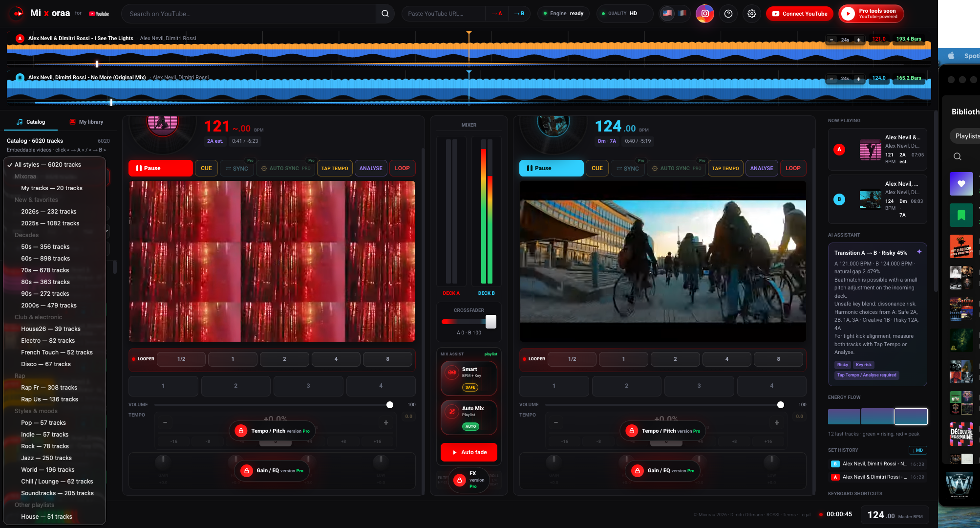The height and width of the screenshot is (528, 980).
Task: Zoom in deck A waveform with plus
Action: (x=858, y=40)
